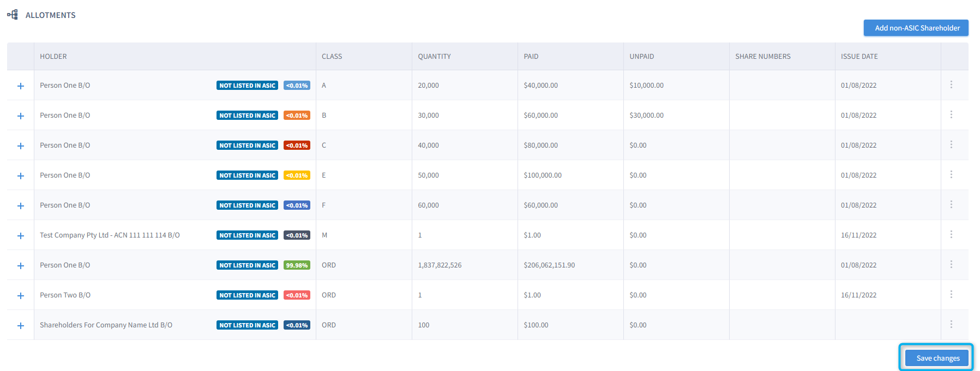Save changes to allotments
The image size is (980, 371).
coord(937,358)
